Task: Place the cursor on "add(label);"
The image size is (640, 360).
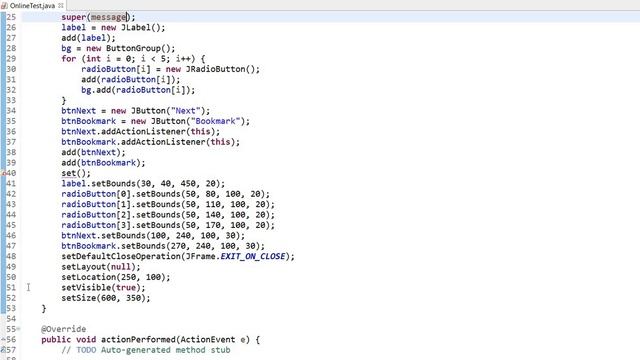Action: pyautogui.click(x=89, y=38)
